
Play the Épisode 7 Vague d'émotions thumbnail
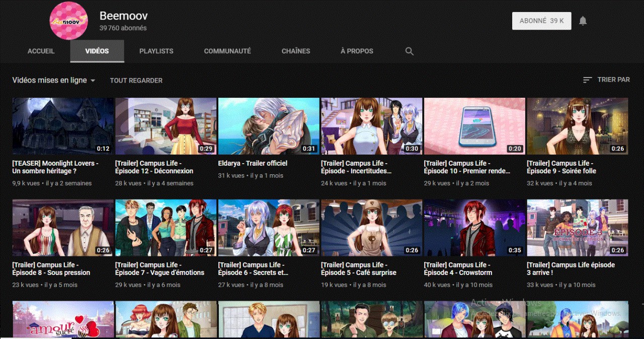pos(166,228)
